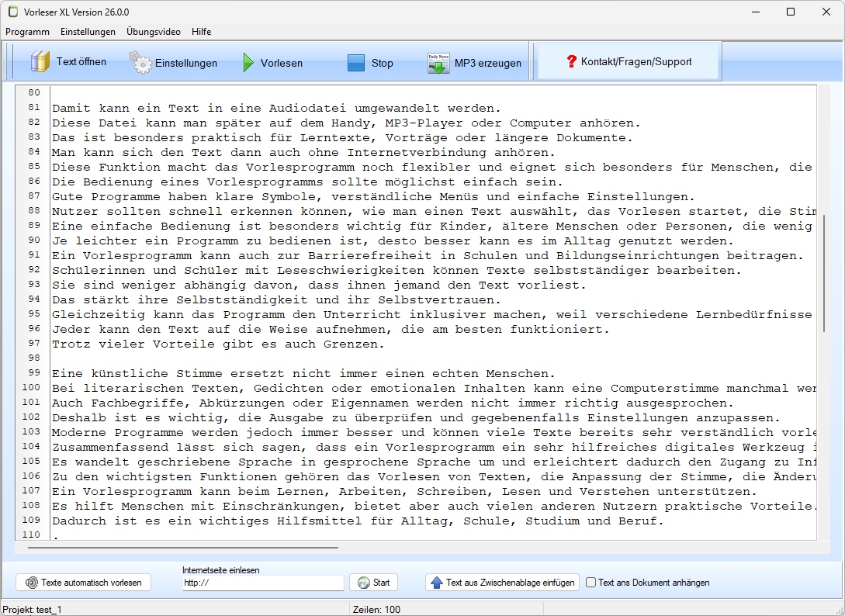The width and height of the screenshot is (845, 616).
Task: Click the speaker icon for automatic reading
Action: 32,583
